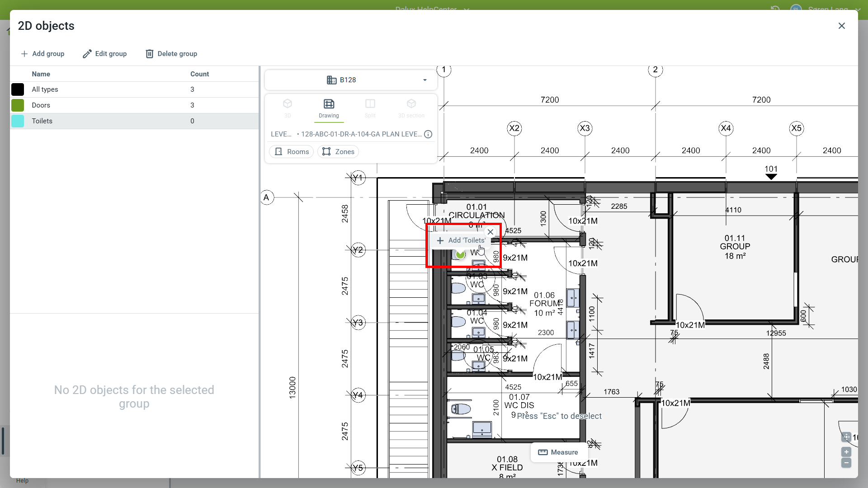The height and width of the screenshot is (488, 868).
Task: Toggle the Rooms overlay chip
Action: click(x=292, y=152)
